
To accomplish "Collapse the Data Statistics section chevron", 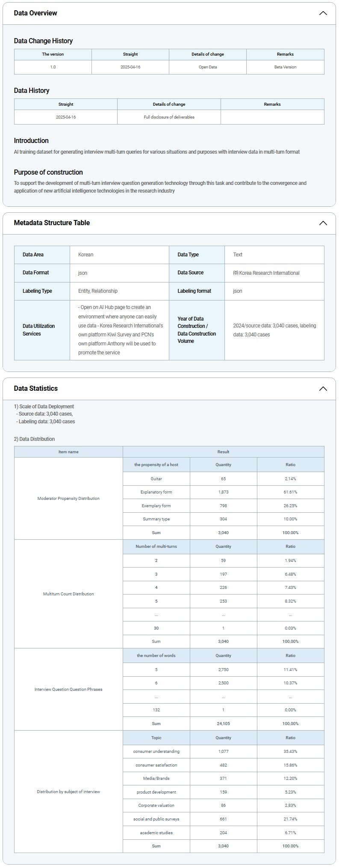I will pos(323,389).
